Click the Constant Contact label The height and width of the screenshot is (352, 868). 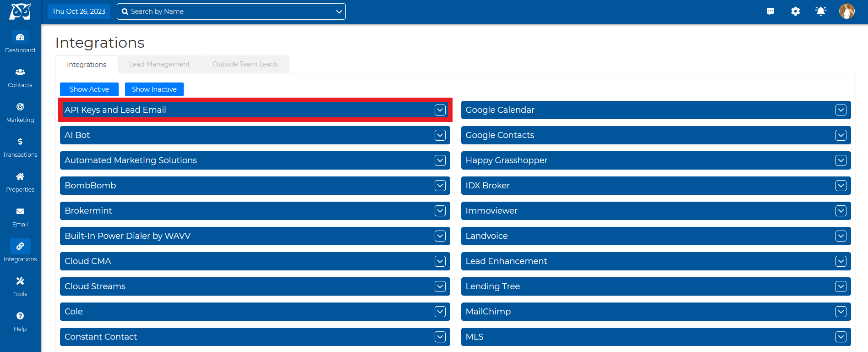(x=101, y=337)
